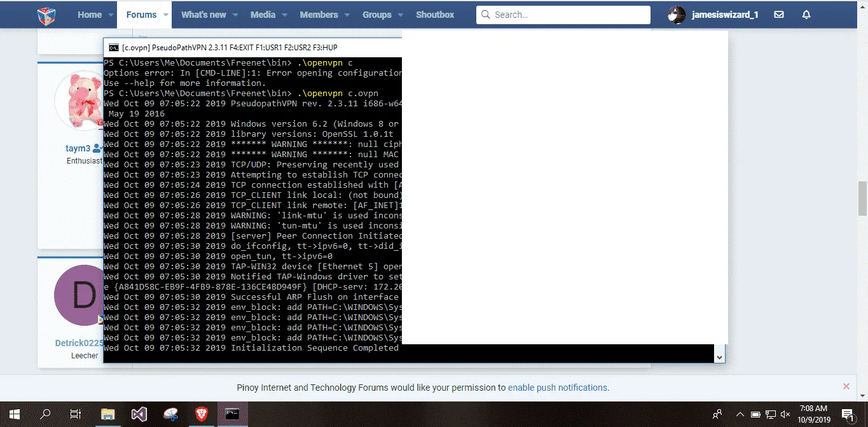
Task: Open the Media nav item
Action: [x=263, y=15]
